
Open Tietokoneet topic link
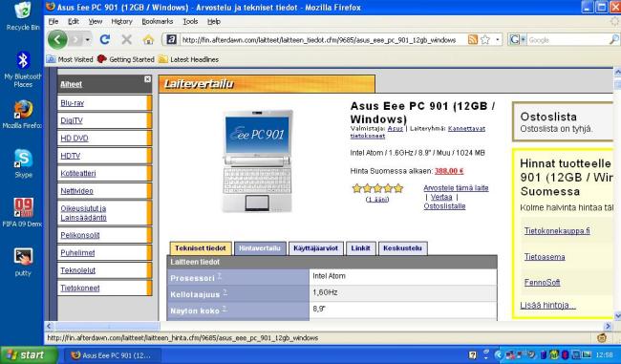[80, 288]
